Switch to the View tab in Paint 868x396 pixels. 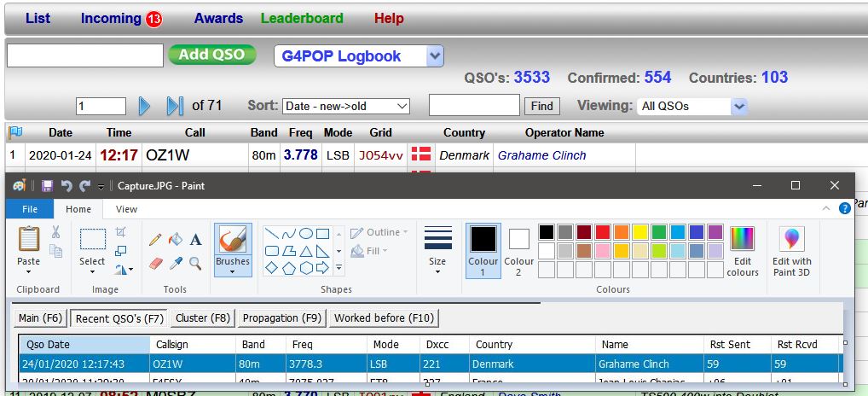126,209
